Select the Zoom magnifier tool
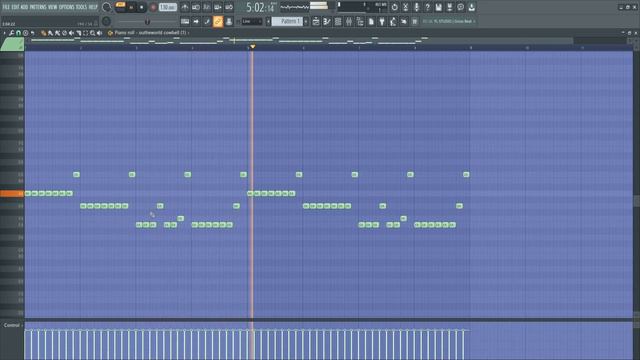 [93, 33]
